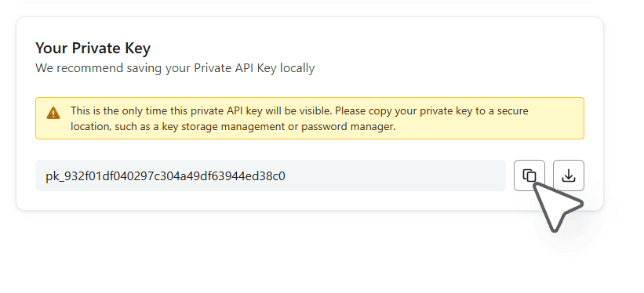Click the "Your" word in the heading

52,48
